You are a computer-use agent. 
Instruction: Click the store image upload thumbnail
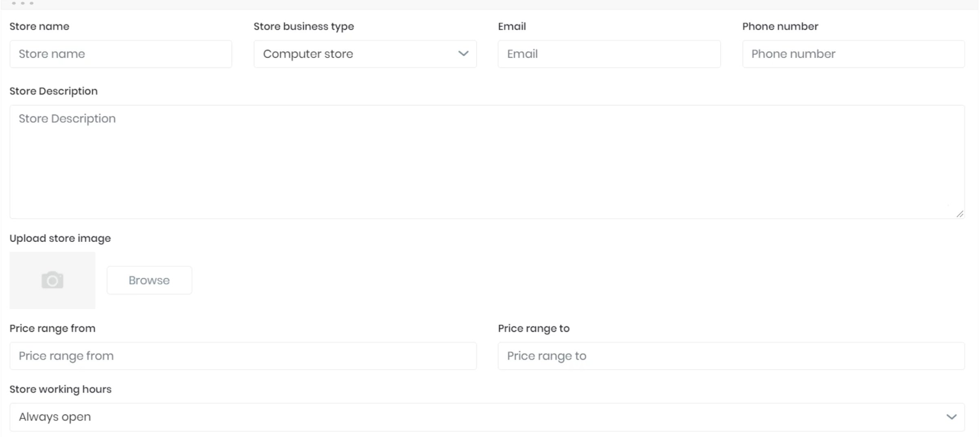(x=52, y=280)
